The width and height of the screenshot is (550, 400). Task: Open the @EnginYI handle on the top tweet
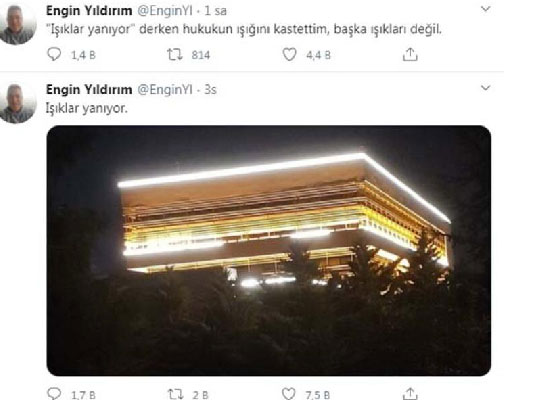coord(165,11)
